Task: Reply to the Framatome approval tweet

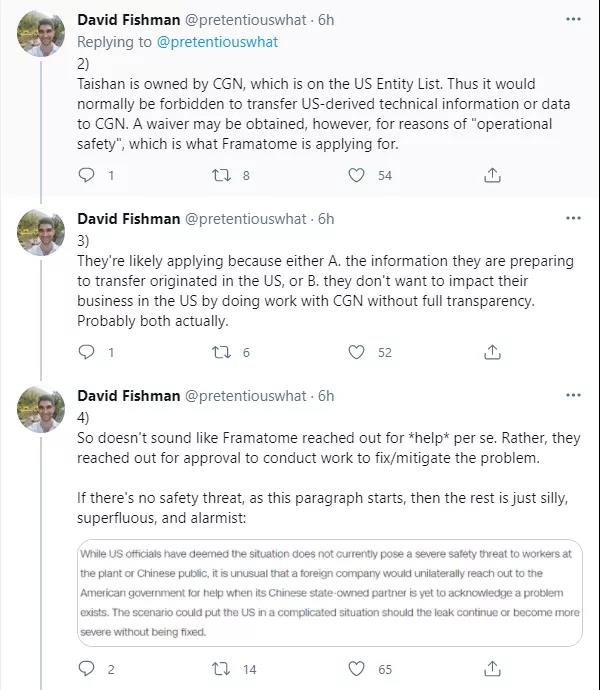Action: point(87,669)
